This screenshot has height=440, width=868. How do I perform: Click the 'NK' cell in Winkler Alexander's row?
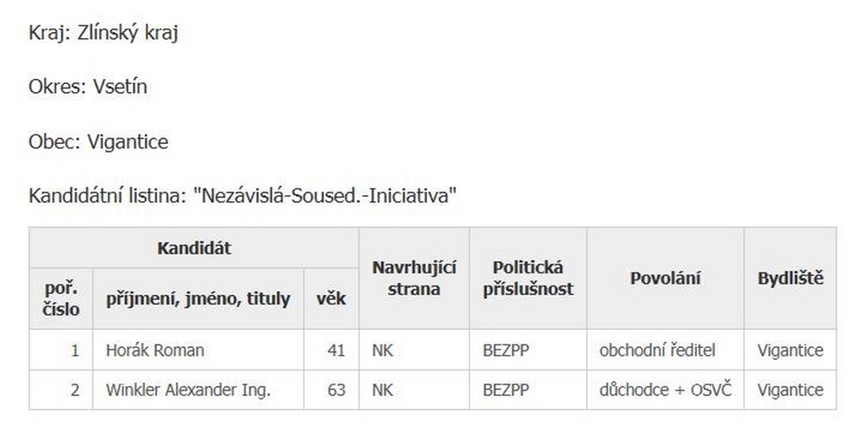(382, 391)
